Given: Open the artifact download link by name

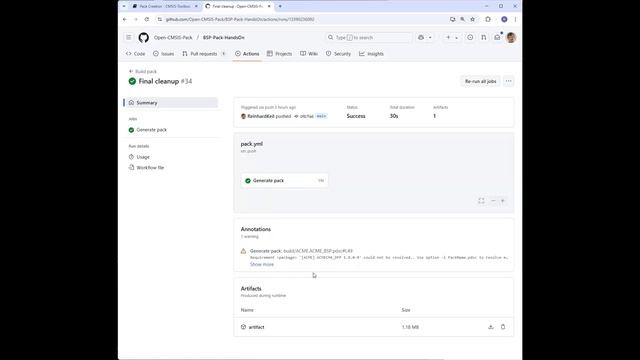Looking at the screenshot, I should click(256, 327).
